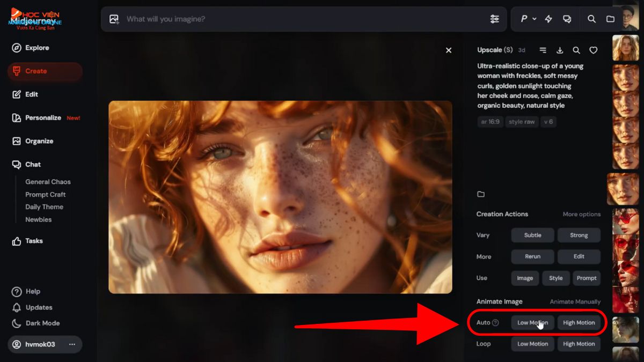The height and width of the screenshot is (362, 644).
Task: Click the Use Prompt button
Action: [587, 278]
